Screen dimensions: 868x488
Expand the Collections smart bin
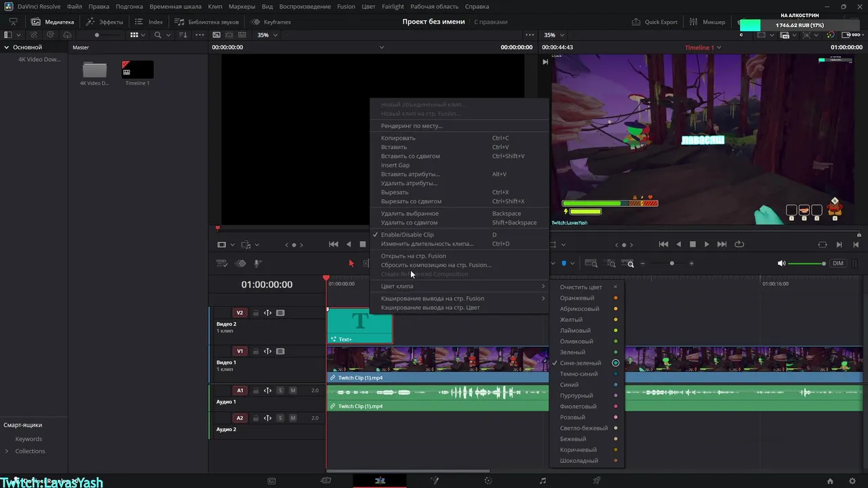(7, 451)
